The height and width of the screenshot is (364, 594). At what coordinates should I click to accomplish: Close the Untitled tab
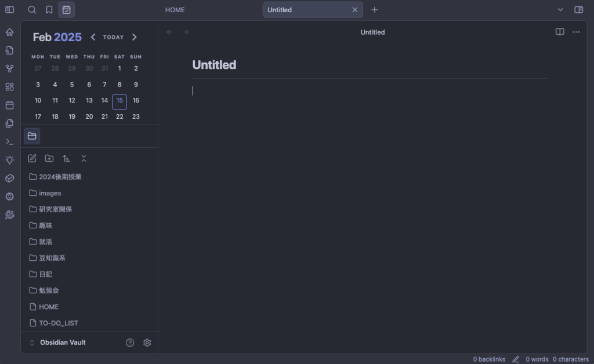click(354, 10)
